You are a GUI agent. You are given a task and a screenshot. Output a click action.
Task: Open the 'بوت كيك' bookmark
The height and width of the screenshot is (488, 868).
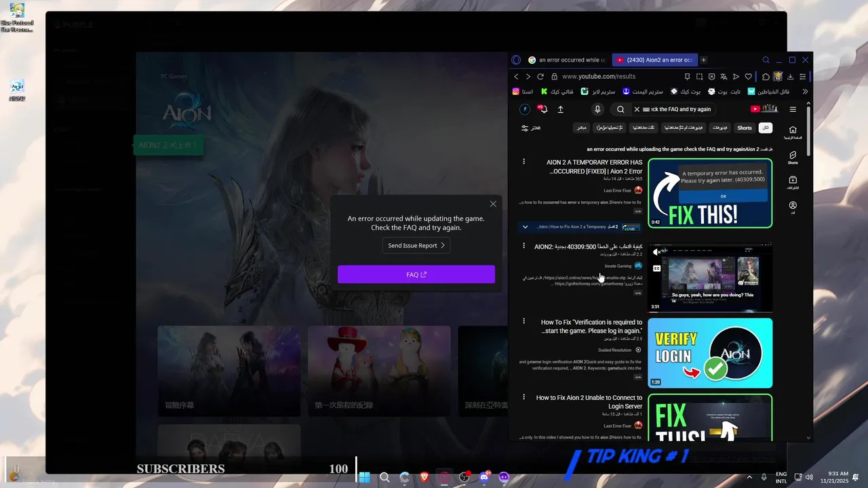coord(686,91)
